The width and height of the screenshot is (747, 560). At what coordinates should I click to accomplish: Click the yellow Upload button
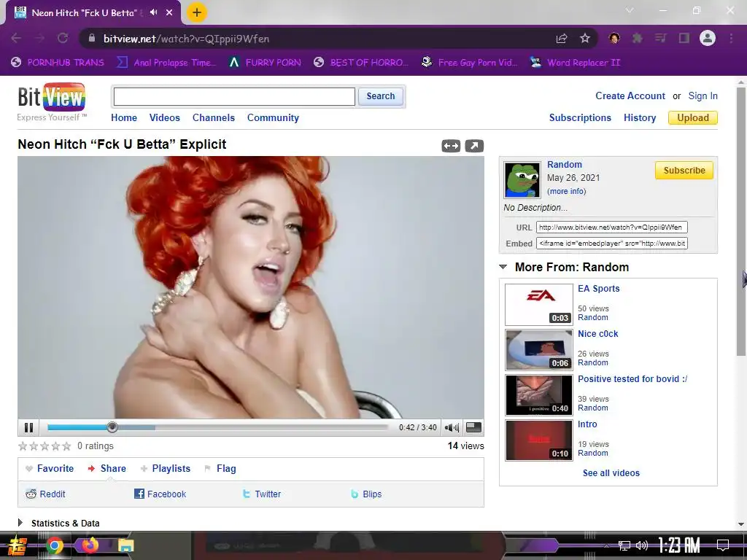[693, 117]
